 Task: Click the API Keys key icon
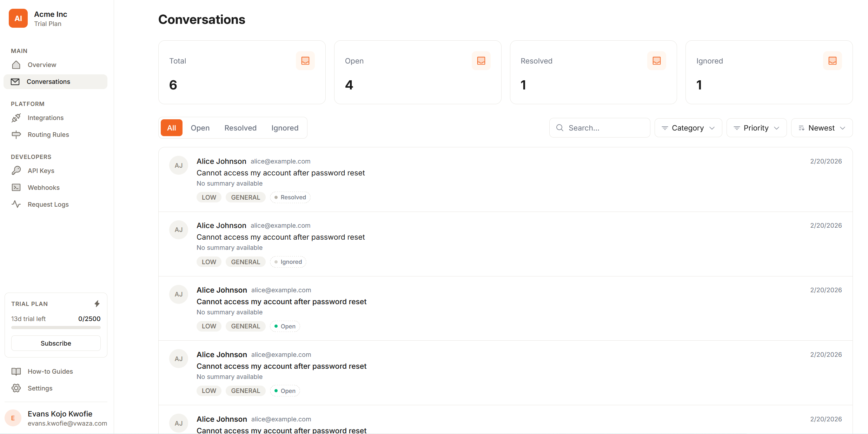(x=16, y=171)
